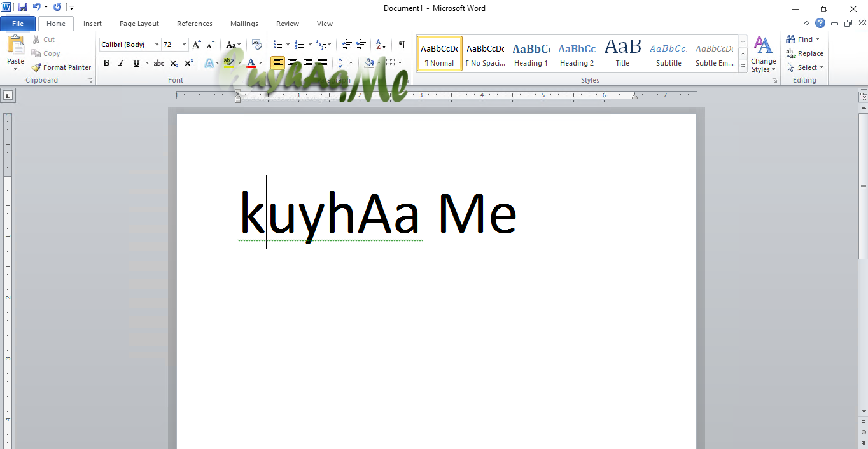Click the Shrink Font icon
The width and height of the screenshot is (868, 449).
pyautogui.click(x=210, y=45)
